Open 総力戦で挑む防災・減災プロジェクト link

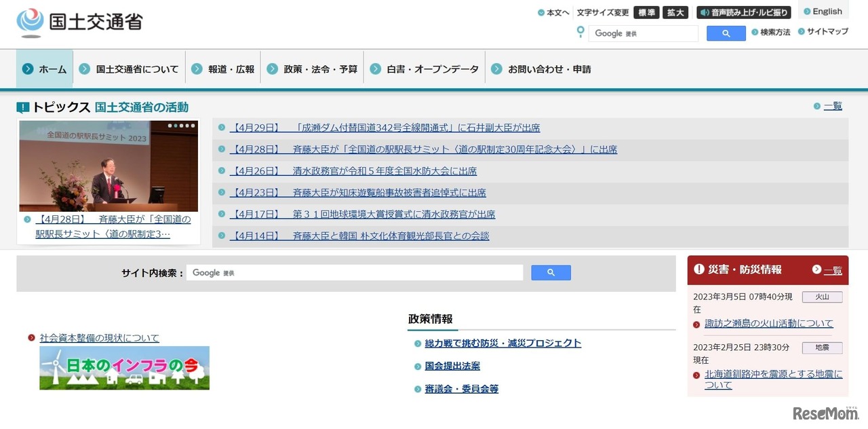point(502,343)
